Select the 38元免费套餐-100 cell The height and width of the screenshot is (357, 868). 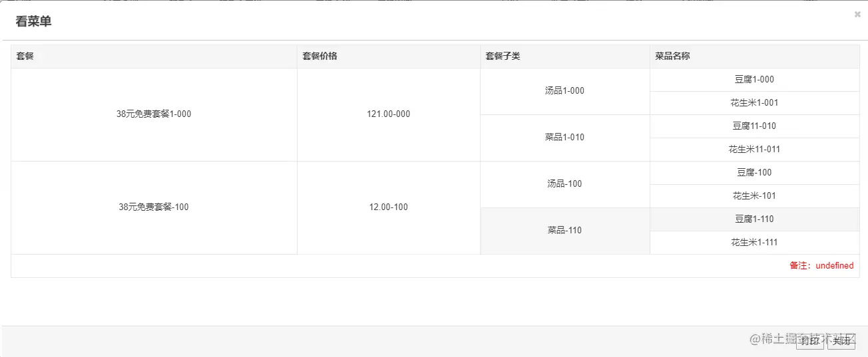(x=154, y=207)
